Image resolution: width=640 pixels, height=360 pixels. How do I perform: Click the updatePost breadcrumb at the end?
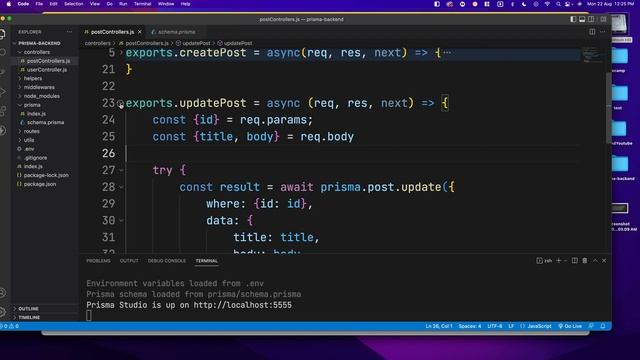[238, 43]
